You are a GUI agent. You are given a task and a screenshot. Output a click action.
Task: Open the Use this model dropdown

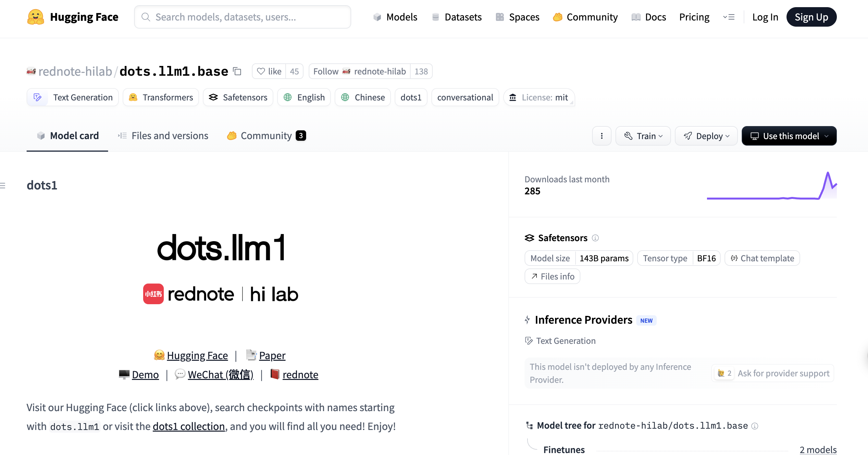789,136
